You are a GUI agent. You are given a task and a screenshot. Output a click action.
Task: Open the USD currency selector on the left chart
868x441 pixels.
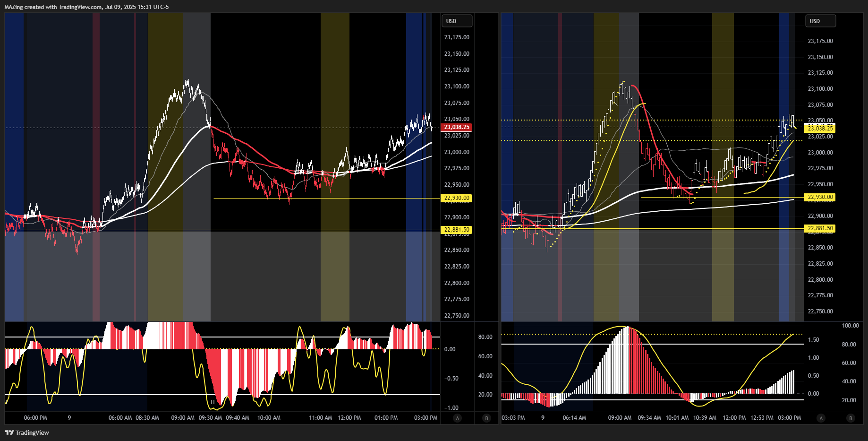[x=457, y=21]
